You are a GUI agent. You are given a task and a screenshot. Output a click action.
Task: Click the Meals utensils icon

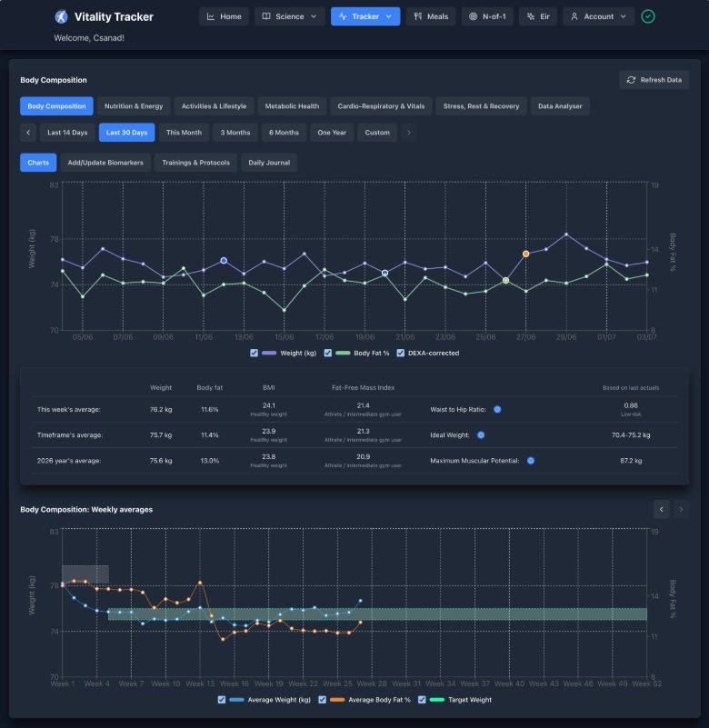[418, 16]
